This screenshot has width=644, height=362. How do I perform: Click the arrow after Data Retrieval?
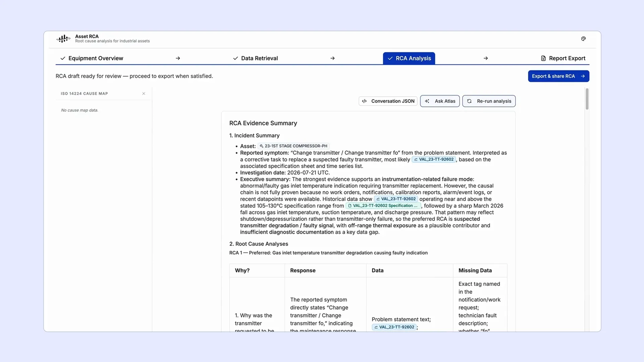click(x=332, y=58)
